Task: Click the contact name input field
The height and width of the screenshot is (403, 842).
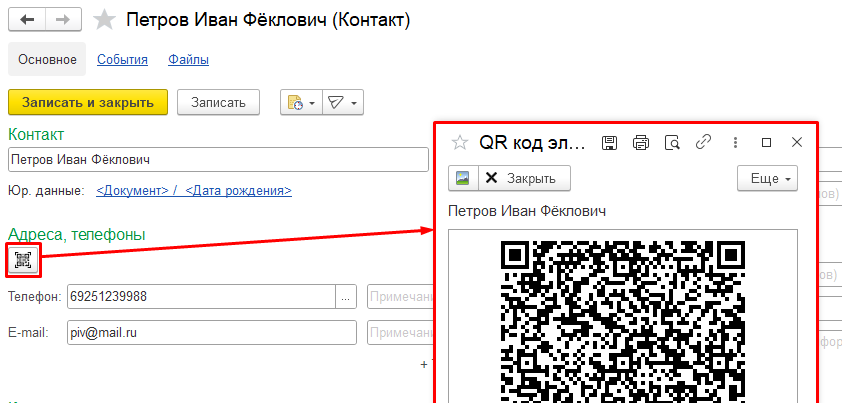Action: pyautogui.click(x=219, y=160)
